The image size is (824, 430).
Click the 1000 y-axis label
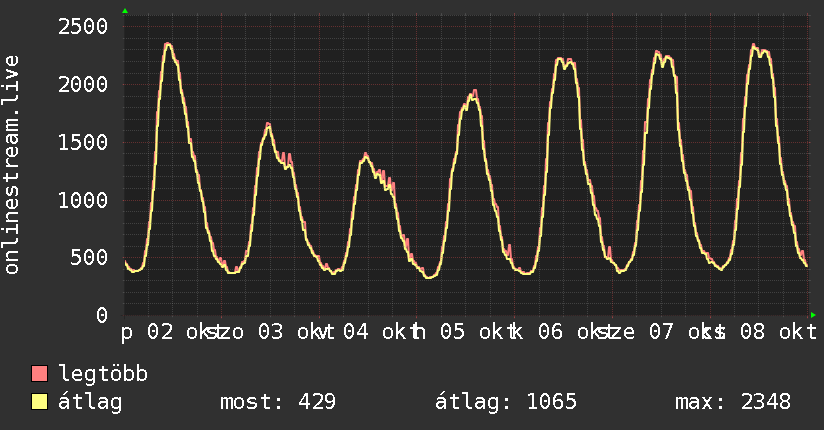click(83, 200)
